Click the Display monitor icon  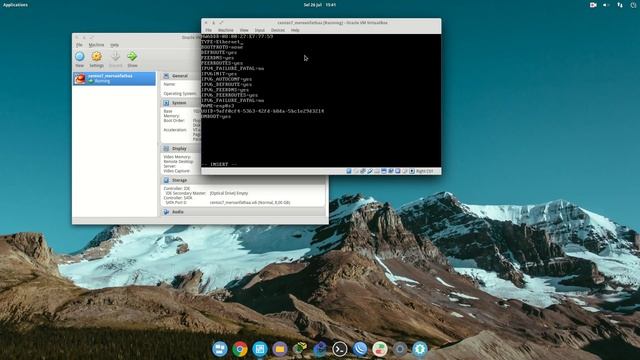pyautogui.click(x=166, y=149)
